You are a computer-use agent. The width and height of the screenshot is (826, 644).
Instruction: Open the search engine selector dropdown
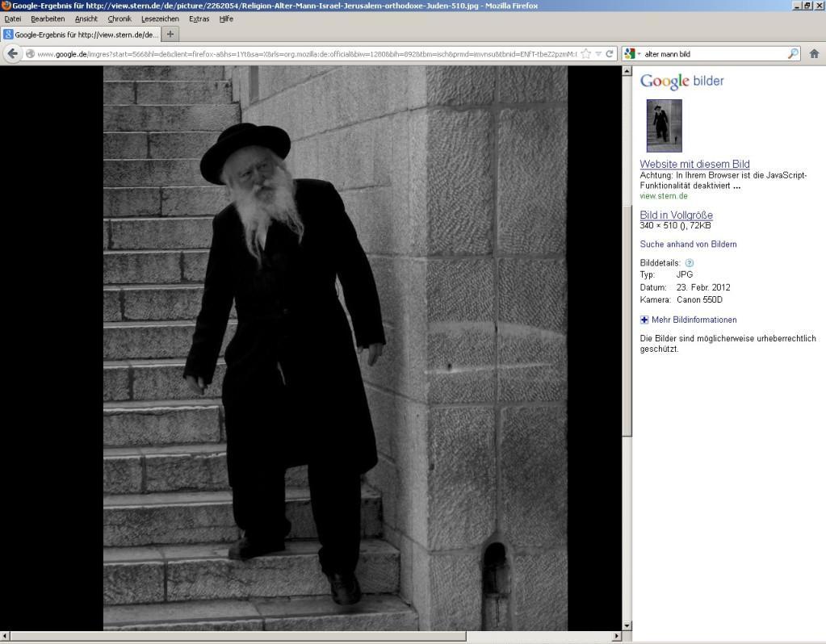coord(631,54)
